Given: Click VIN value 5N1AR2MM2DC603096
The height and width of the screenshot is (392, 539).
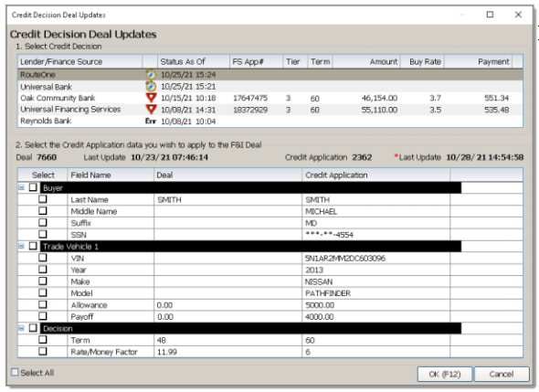Looking at the screenshot, I should pos(345,259).
